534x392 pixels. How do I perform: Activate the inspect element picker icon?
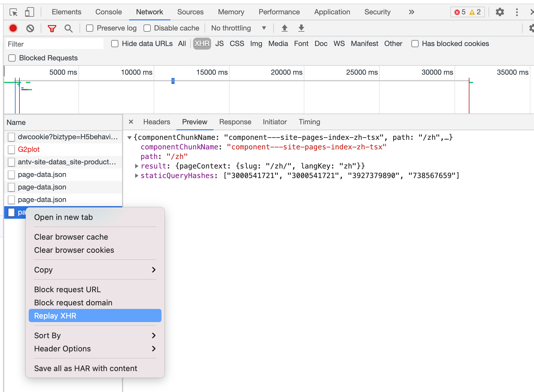(13, 12)
